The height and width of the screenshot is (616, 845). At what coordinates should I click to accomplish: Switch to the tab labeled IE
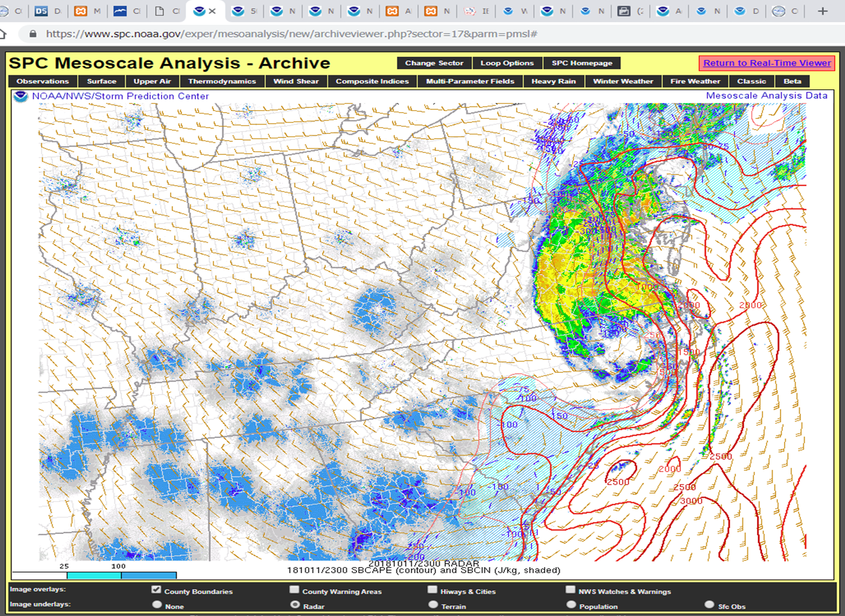coord(476,11)
